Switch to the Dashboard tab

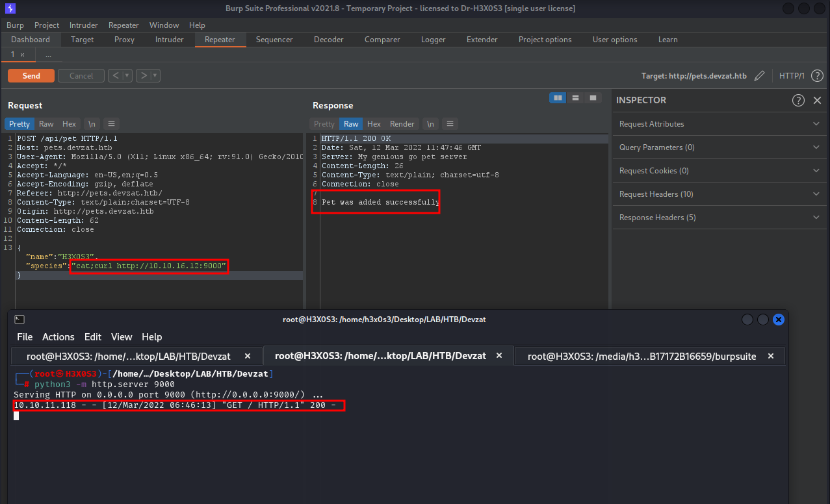[x=31, y=40]
